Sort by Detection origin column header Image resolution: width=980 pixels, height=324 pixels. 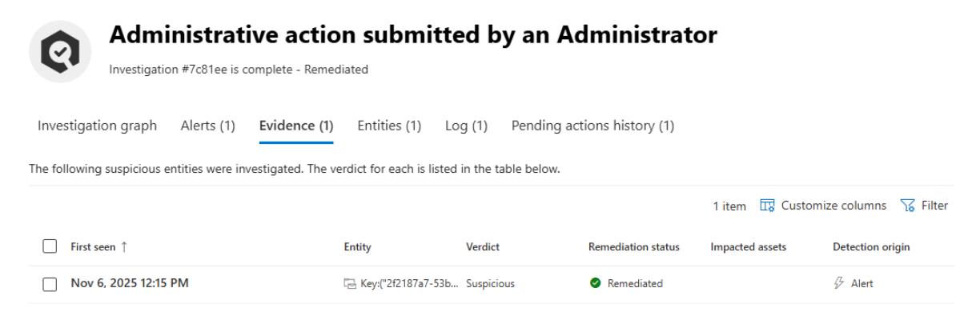(871, 248)
